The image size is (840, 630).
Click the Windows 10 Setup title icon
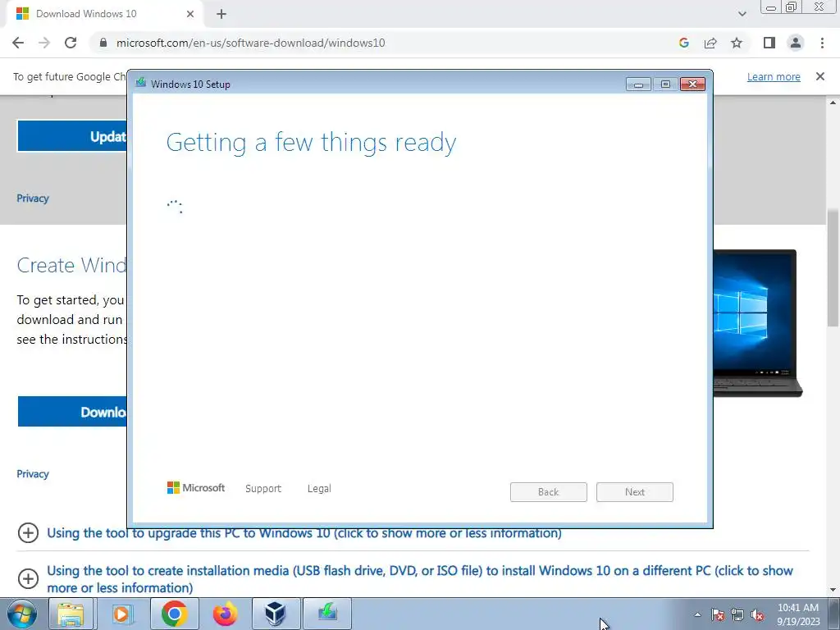[141, 83]
